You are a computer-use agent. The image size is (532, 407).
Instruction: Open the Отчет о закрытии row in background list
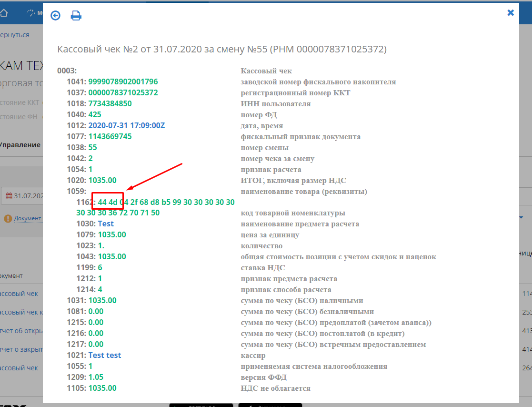point(21,349)
